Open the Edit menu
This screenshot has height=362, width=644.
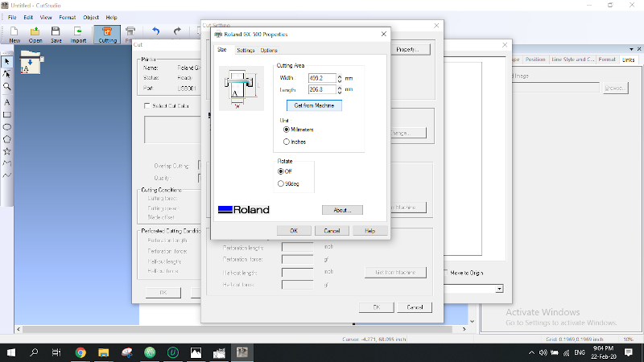pos(28,18)
